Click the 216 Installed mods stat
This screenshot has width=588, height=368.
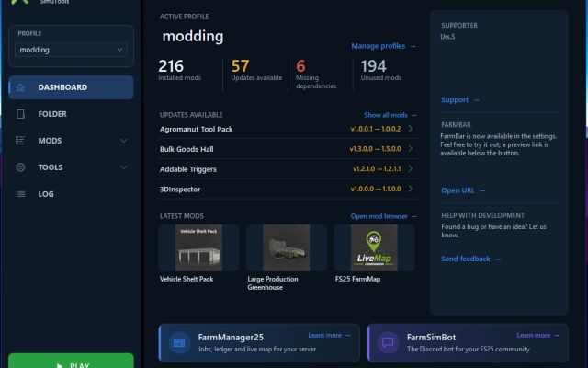pos(180,70)
